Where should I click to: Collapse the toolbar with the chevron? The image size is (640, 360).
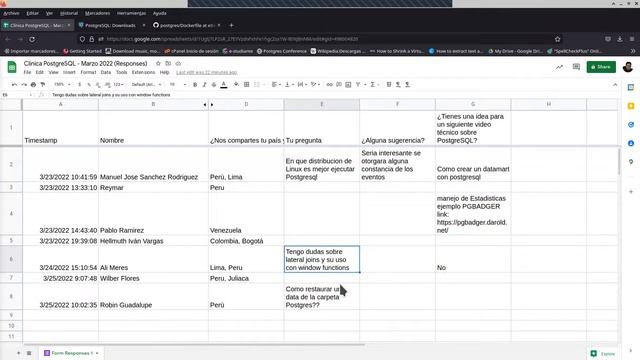[615, 84]
